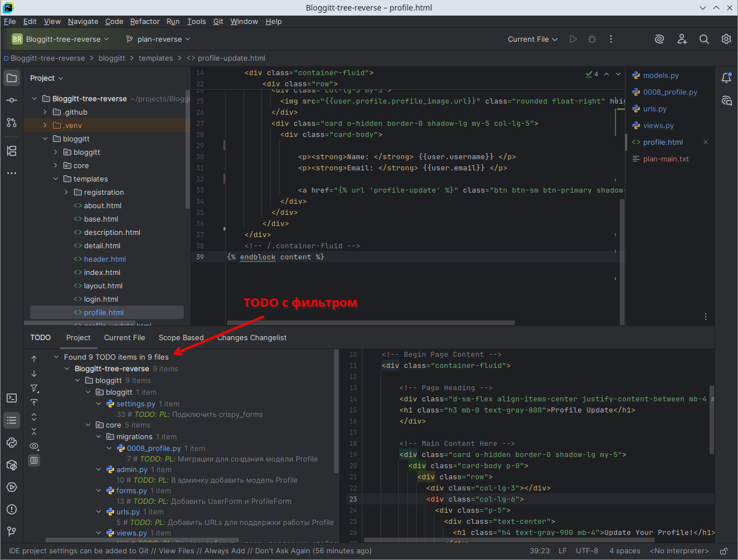Open plan-reverse branch dropdown
738x560 pixels.
point(158,39)
